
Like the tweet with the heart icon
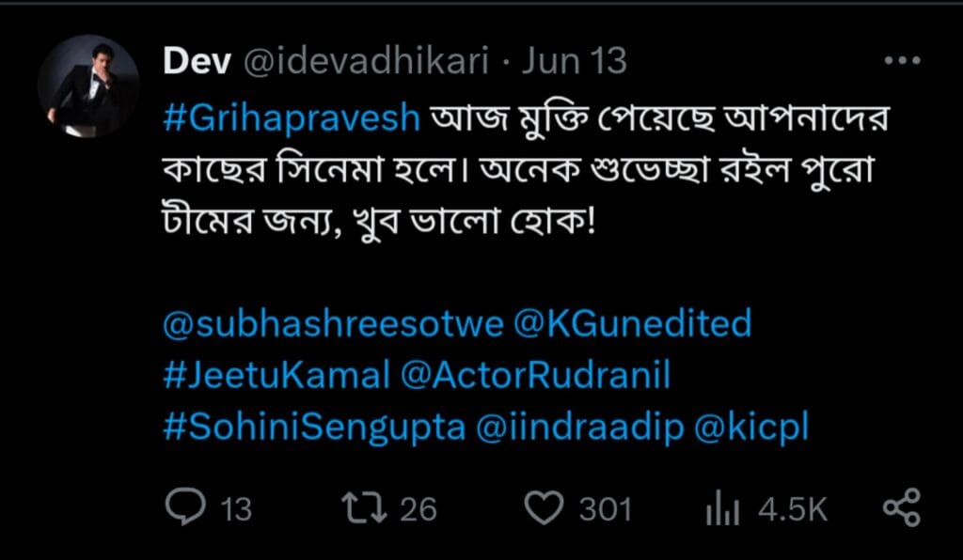tap(542, 508)
